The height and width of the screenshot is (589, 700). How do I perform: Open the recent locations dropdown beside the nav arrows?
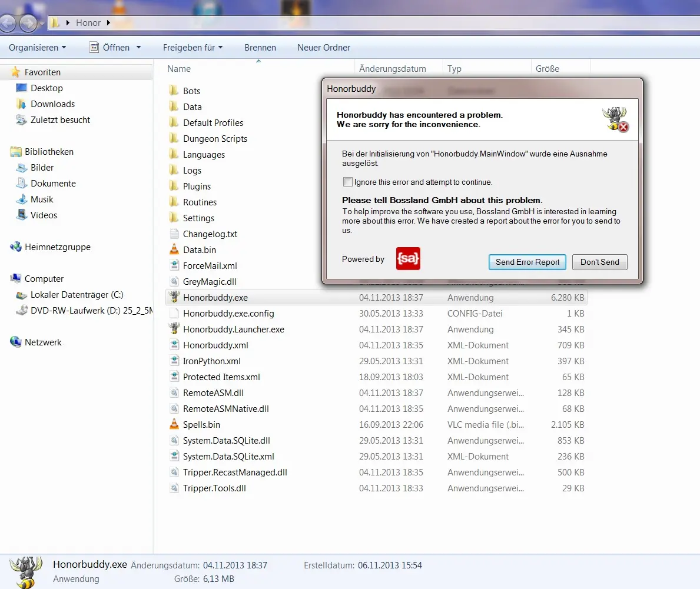pyautogui.click(x=42, y=23)
